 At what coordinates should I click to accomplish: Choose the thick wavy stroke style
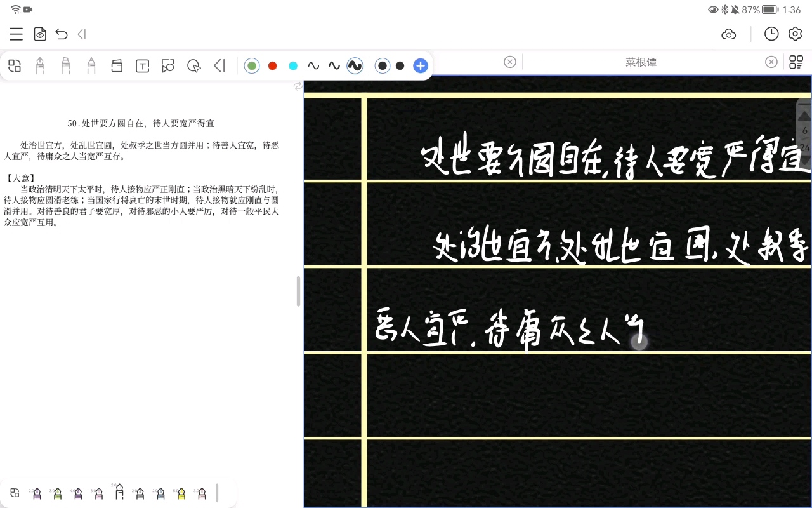[x=355, y=65]
